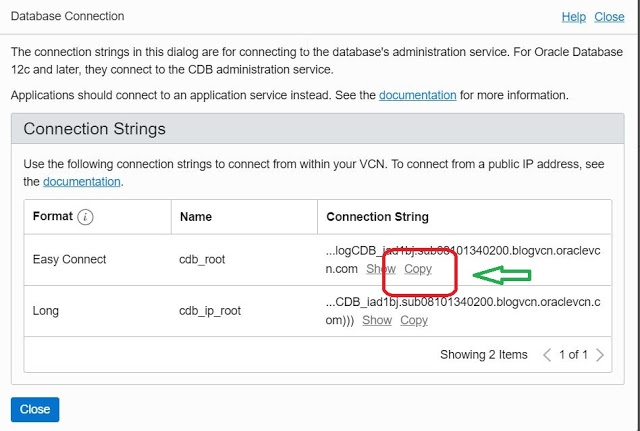640x431 pixels.
Task: Open the application service documentation link
Action: point(417,95)
